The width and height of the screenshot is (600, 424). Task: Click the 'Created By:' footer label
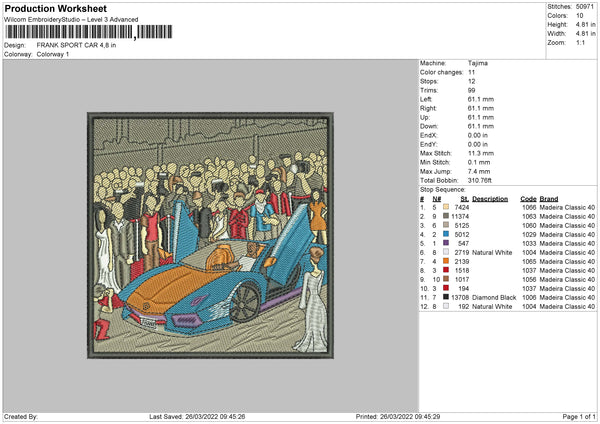click(x=21, y=416)
